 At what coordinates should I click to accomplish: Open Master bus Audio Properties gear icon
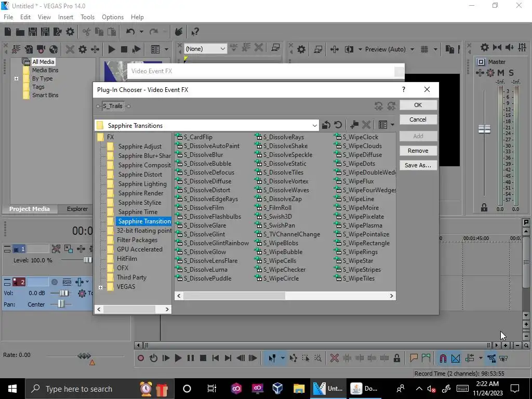click(x=485, y=47)
